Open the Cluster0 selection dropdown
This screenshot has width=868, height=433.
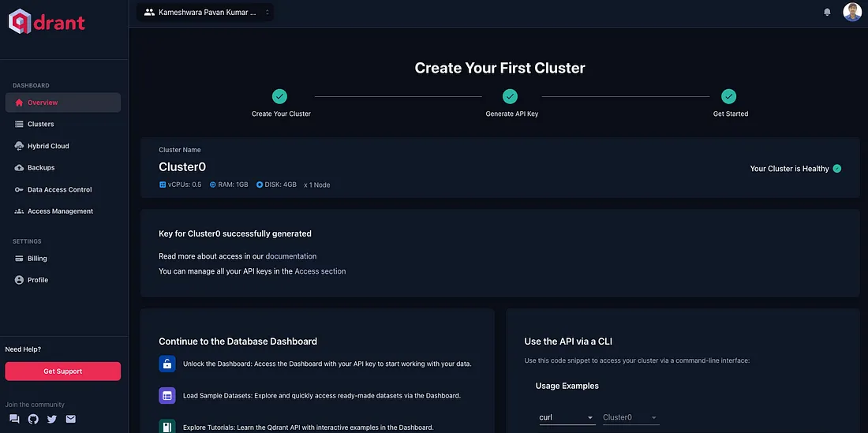click(x=630, y=417)
